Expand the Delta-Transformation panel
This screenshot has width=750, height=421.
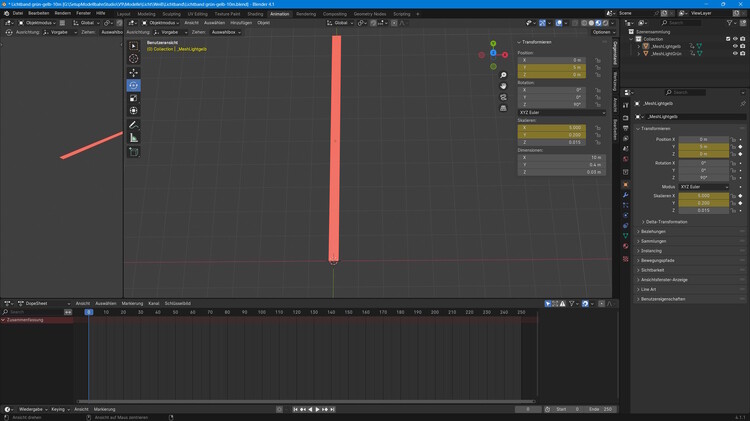tap(666, 222)
